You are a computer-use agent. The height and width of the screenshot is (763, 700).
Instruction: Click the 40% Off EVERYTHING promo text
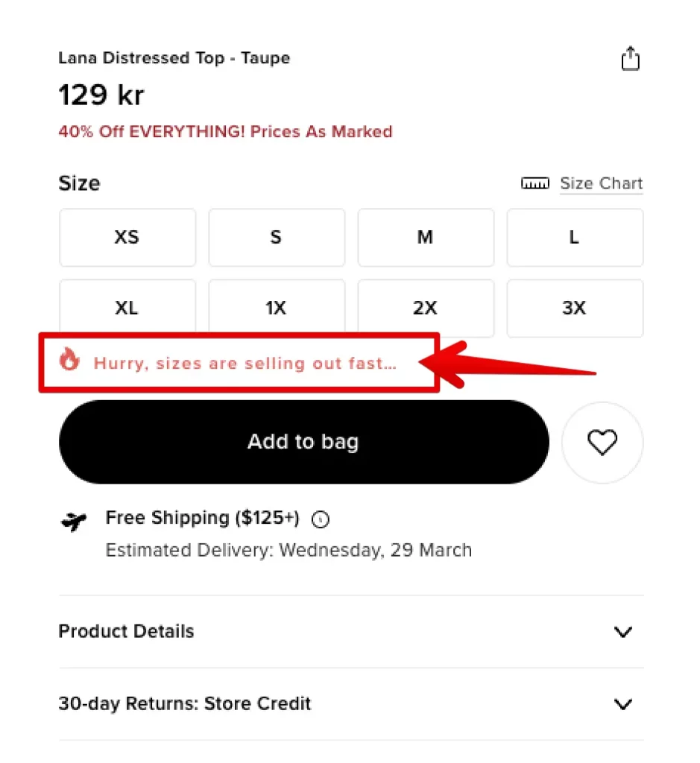(x=225, y=132)
